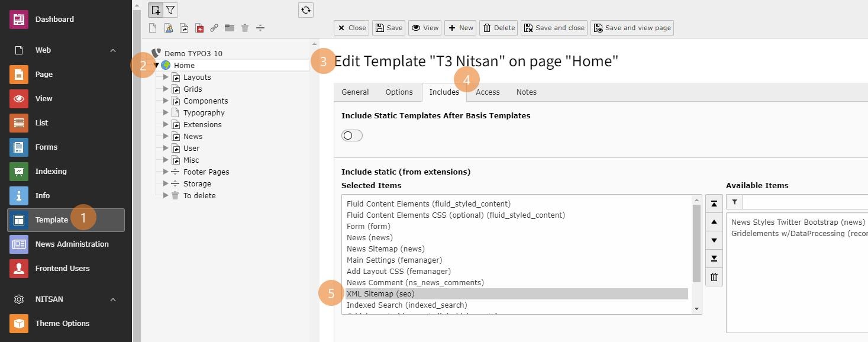Viewport: 868px width, 342px height.
Task: Click the filter icon above Available Items
Action: (734, 202)
